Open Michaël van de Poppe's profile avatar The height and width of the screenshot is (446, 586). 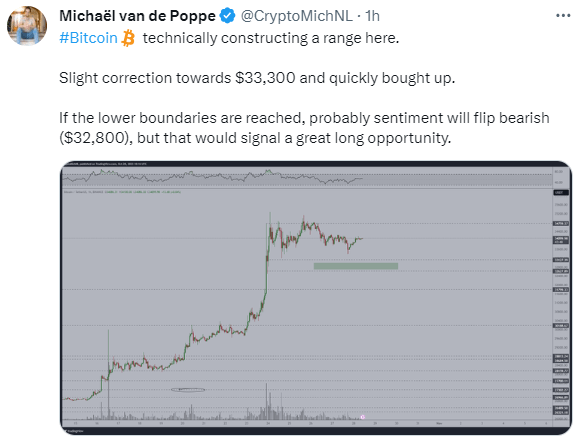click(x=27, y=25)
